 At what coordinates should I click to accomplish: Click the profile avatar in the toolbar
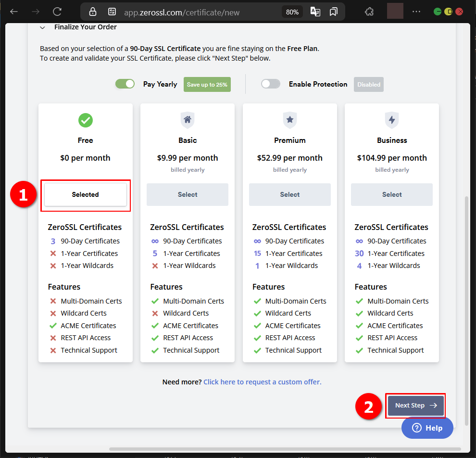[x=395, y=11]
